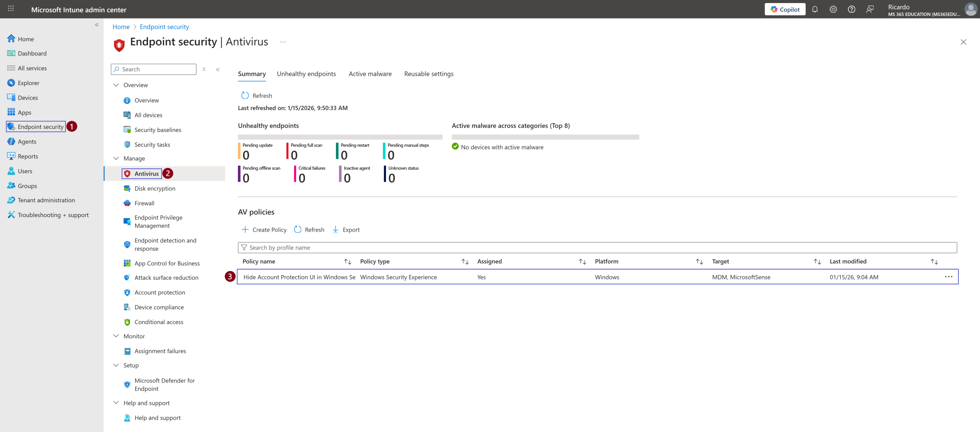Open the row's three-dot options menu
Screen dimensions: 980x432
(948, 277)
